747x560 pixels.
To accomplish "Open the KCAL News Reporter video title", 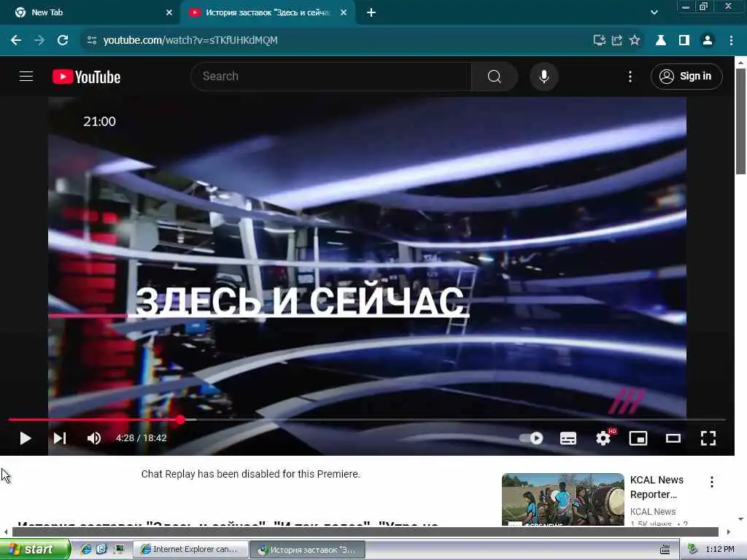I will click(x=657, y=487).
